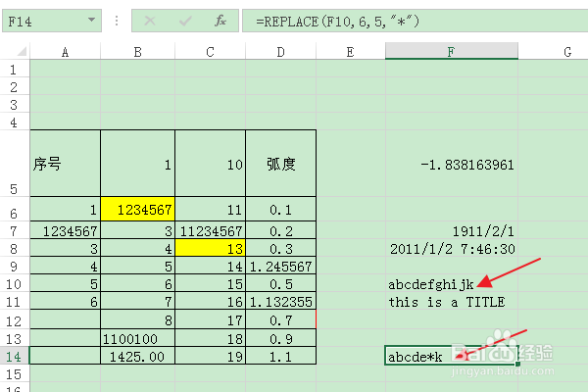Select column D header

280,52
